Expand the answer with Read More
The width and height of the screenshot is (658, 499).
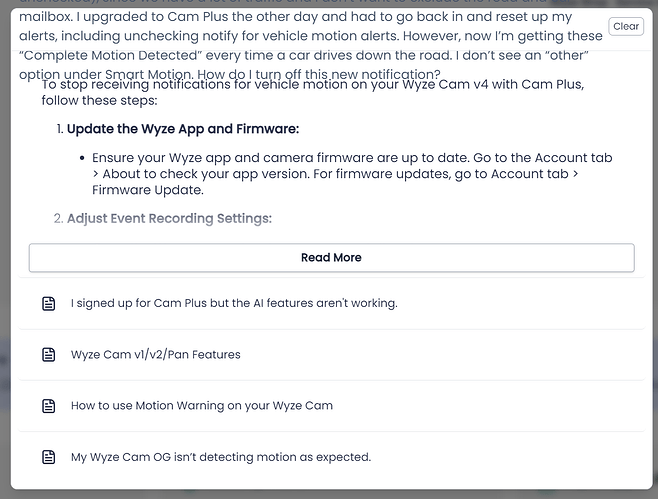(x=331, y=257)
